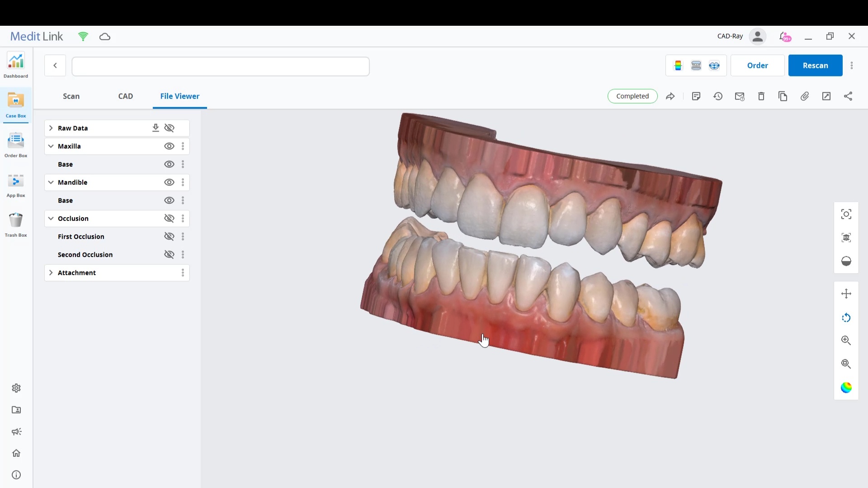This screenshot has width=868, height=488.
Task: Click the zoom in magnifier icon
Action: point(846,340)
